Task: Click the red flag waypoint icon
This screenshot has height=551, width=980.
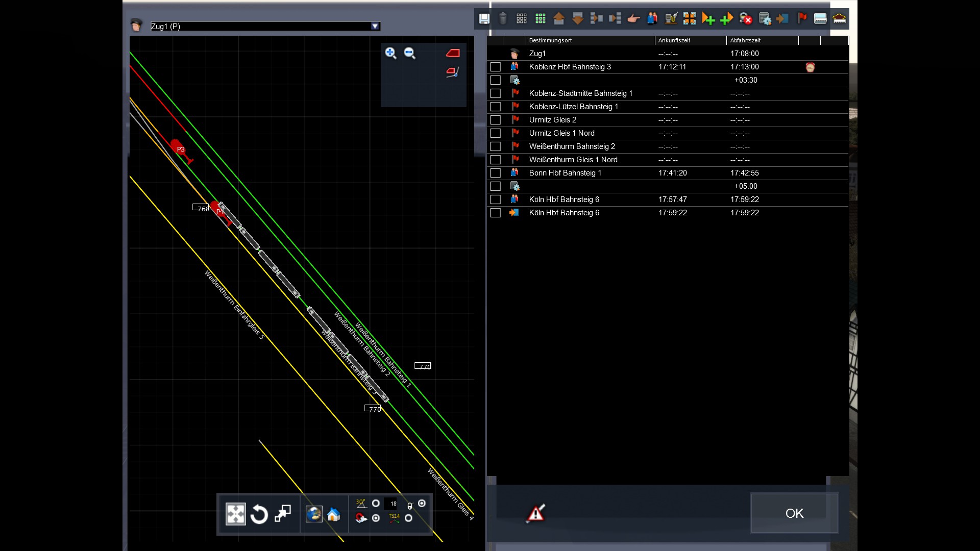Action: point(802,19)
